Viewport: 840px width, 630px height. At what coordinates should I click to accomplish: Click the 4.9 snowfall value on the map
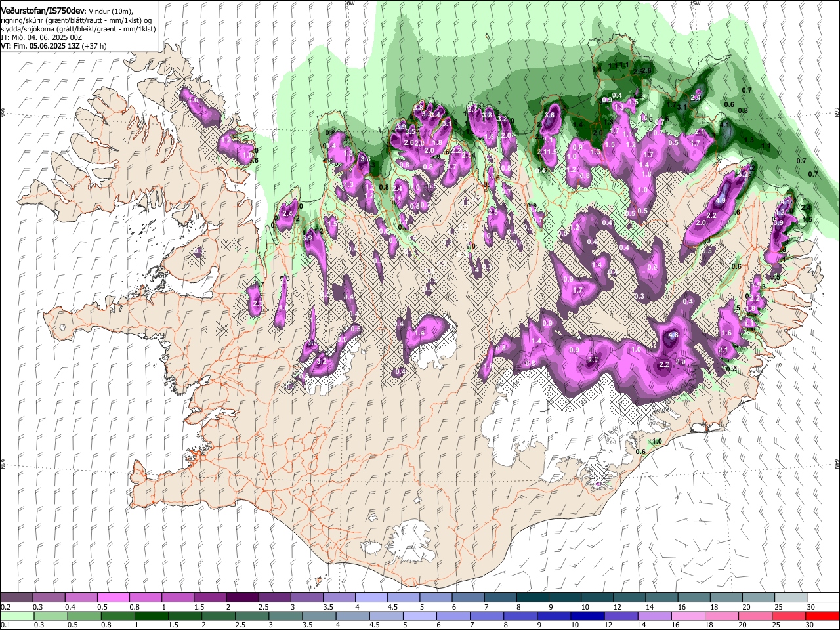click(x=720, y=200)
